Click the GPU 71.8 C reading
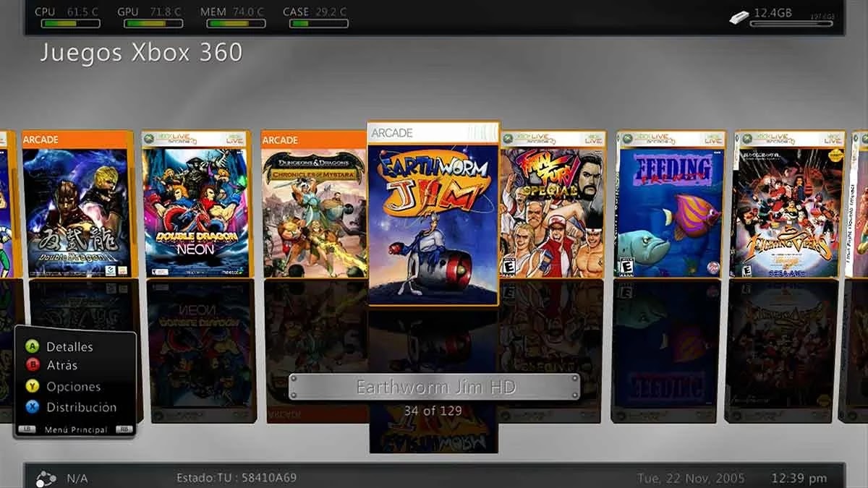Image resolution: width=868 pixels, height=488 pixels. pos(150,12)
